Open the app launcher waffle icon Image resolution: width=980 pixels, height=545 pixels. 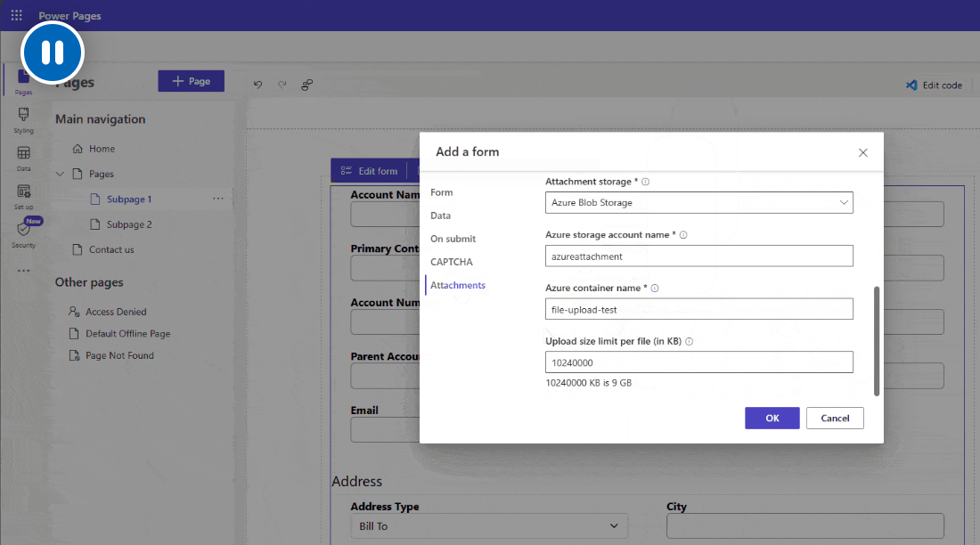point(17,15)
